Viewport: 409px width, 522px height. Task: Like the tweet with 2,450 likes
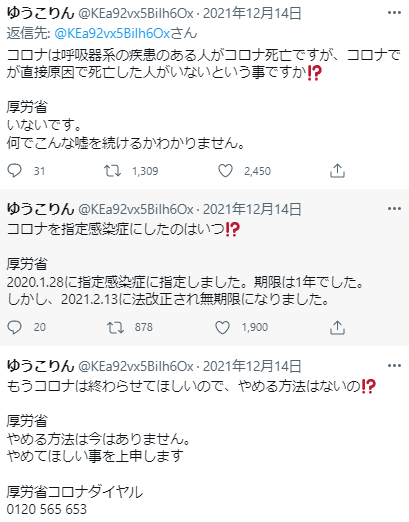pyautogui.click(x=225, y=171)
